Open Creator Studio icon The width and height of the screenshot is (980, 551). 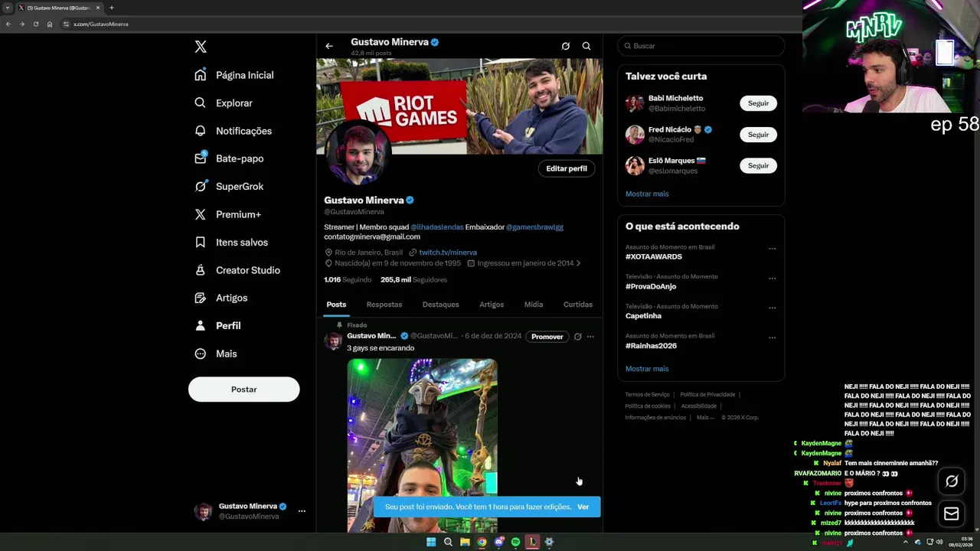coord(201,270)
